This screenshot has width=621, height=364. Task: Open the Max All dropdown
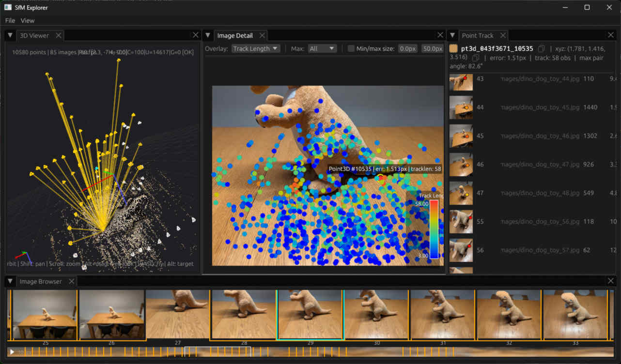(322, 48)
